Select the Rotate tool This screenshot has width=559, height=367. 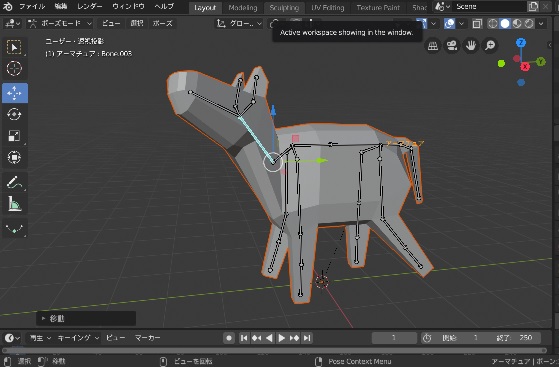tap(14, 114)
